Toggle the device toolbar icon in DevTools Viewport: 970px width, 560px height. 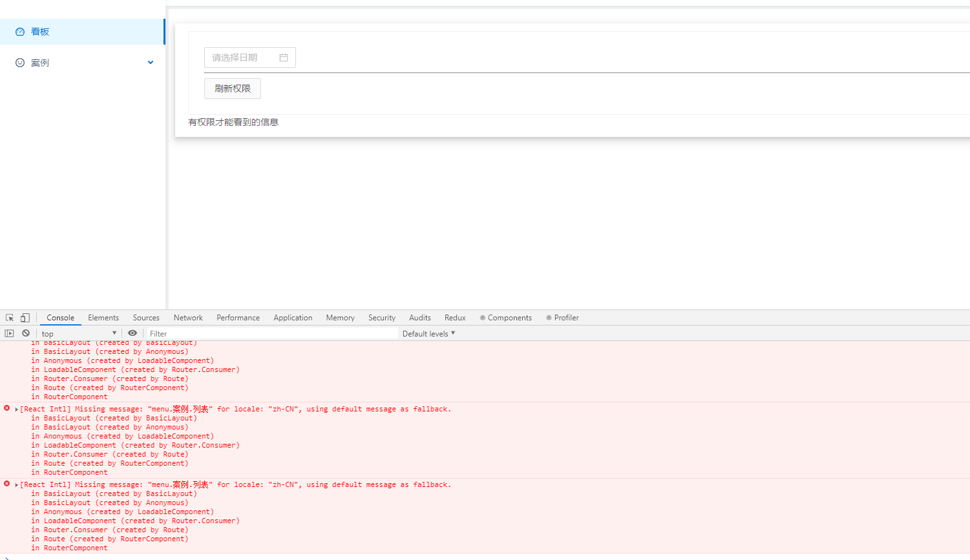[x=25, y=318]
